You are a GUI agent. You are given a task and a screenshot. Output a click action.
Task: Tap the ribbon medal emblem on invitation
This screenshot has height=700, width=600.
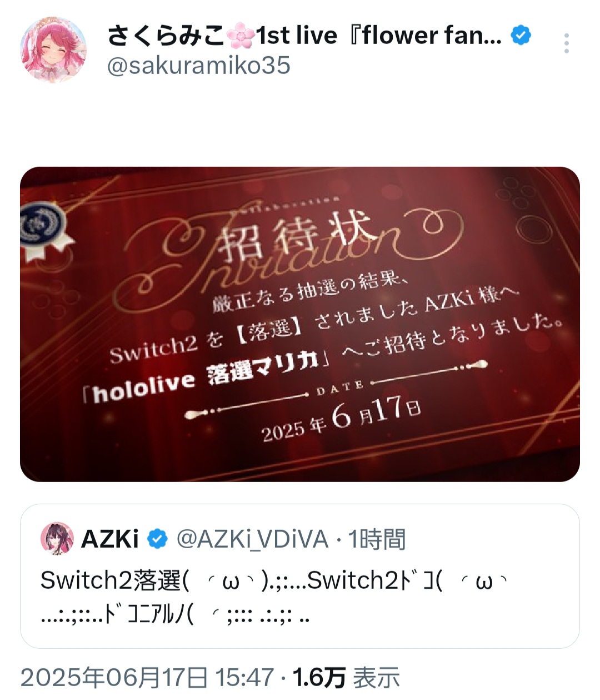pyautogui.click(x=44, y=230)
